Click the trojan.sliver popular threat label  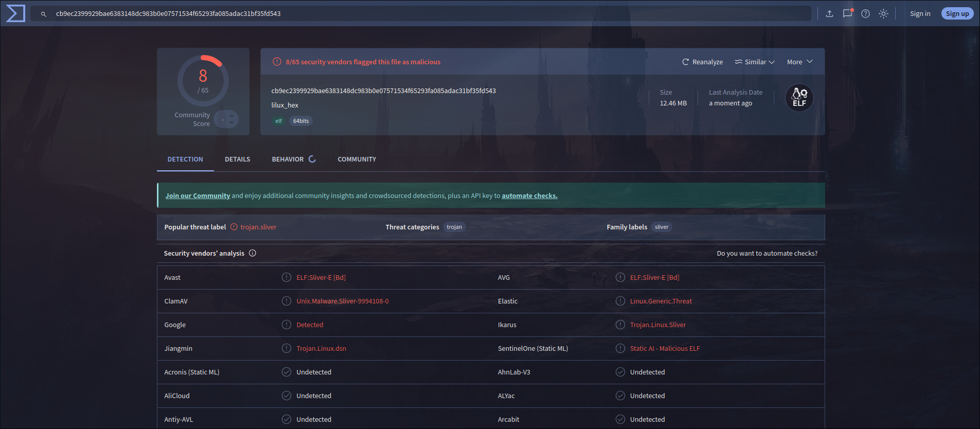258,227
